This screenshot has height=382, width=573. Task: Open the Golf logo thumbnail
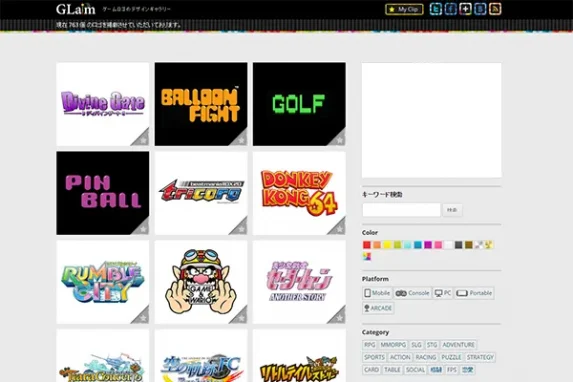pos(299,104)
